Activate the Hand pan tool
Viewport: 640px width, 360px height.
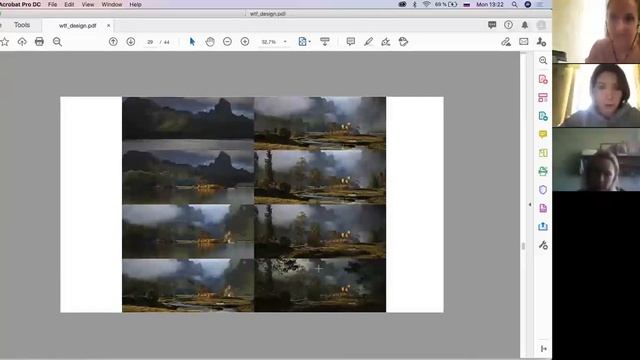click(210, 42)
